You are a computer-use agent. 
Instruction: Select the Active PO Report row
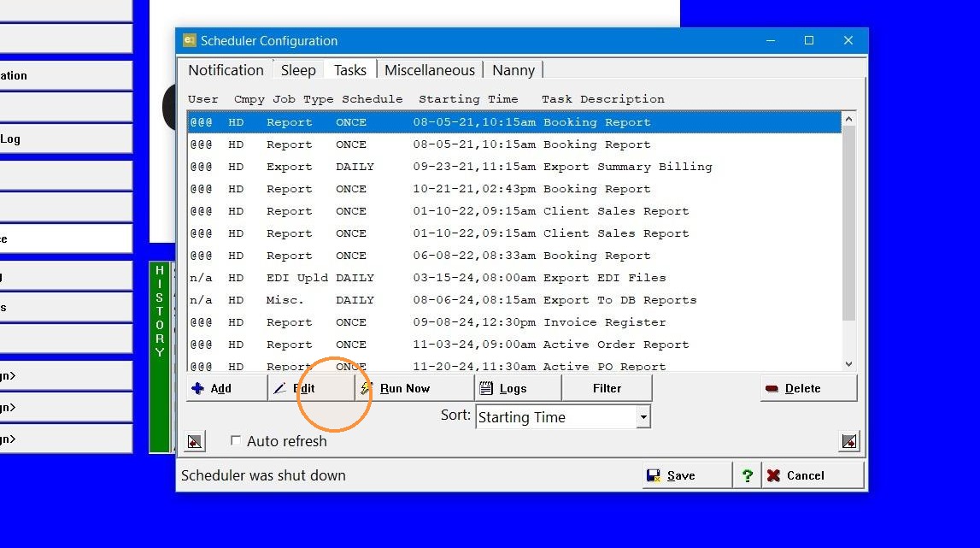pyautogui.click(x=514, y=365)
